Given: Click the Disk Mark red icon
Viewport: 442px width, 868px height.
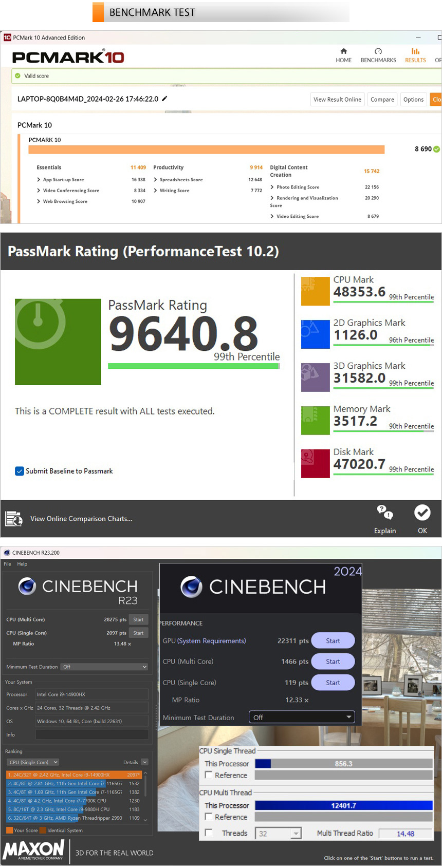Looking at the screenshot, I should click(316, 464).
